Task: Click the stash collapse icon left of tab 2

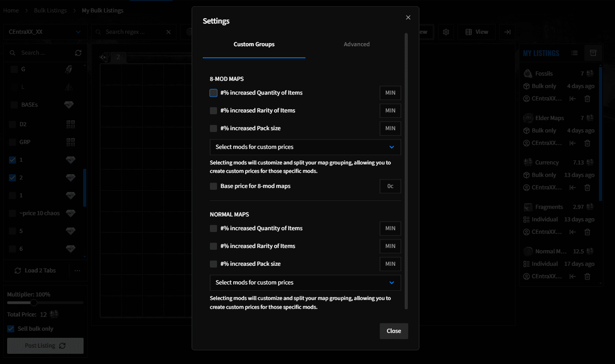Action: point(104,57)
